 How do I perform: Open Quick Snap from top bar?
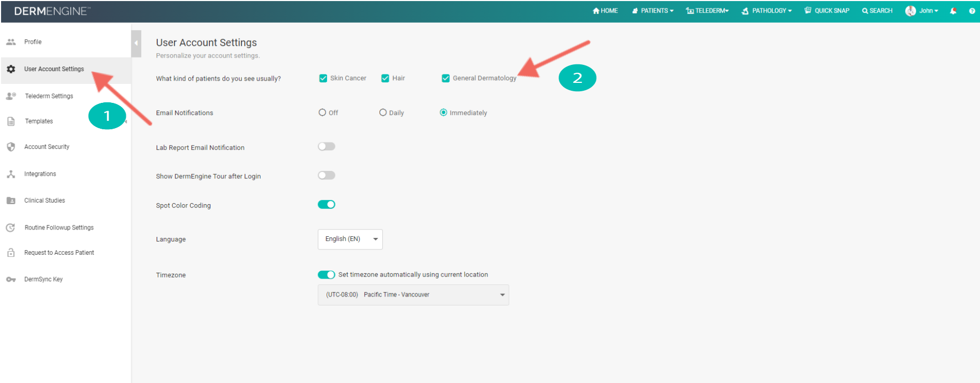point(827,11)
